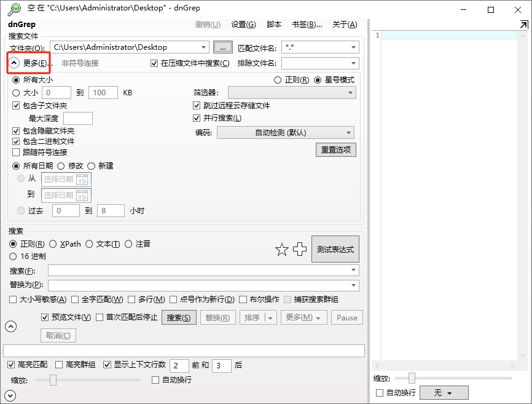
Task: Collapse the search options with the circular chevron
Action: [10, 327]
